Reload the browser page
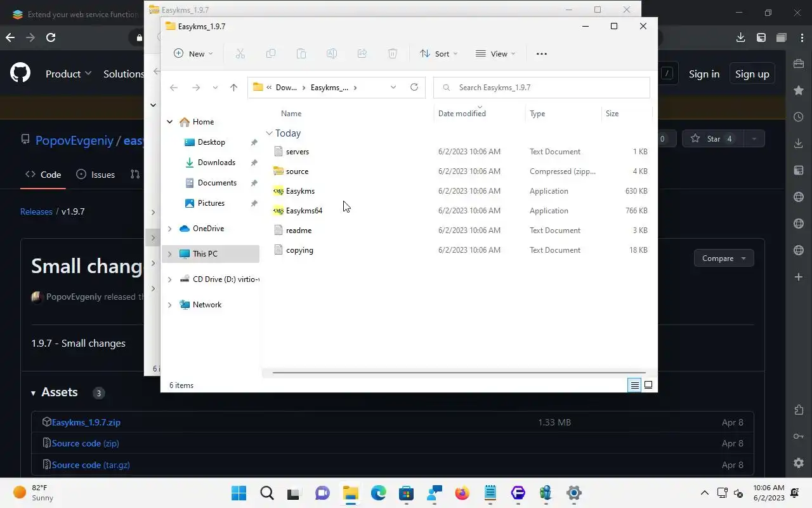Screen dimensions: 812x508 (x=51, y=37)
